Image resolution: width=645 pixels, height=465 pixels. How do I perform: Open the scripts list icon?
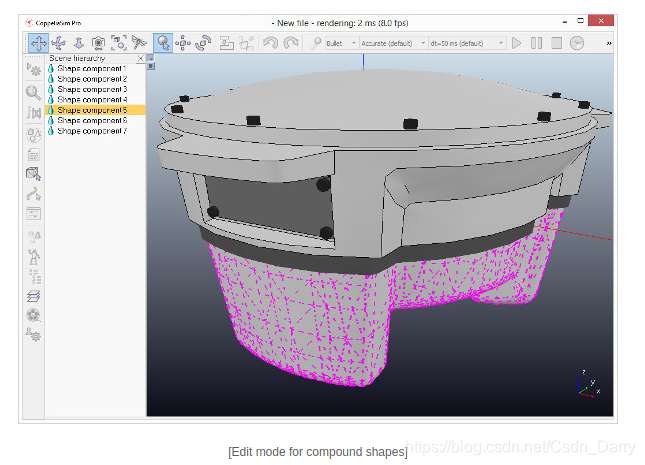coord(34,155)
